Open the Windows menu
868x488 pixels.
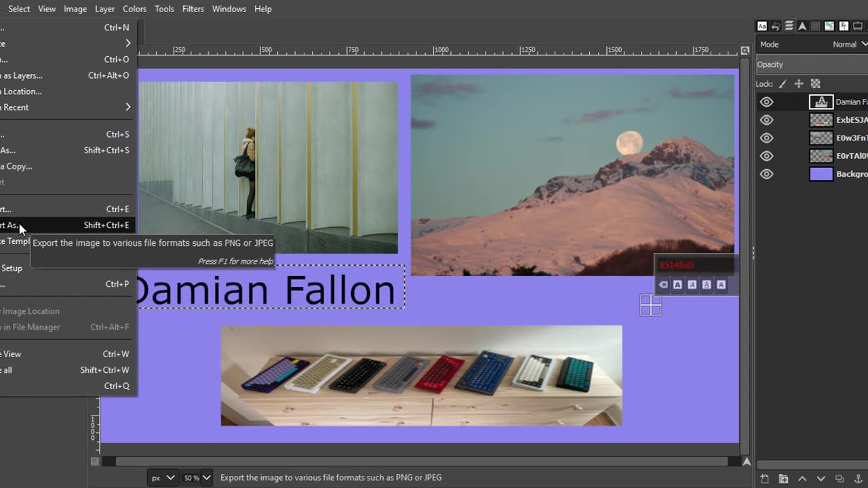229,9
